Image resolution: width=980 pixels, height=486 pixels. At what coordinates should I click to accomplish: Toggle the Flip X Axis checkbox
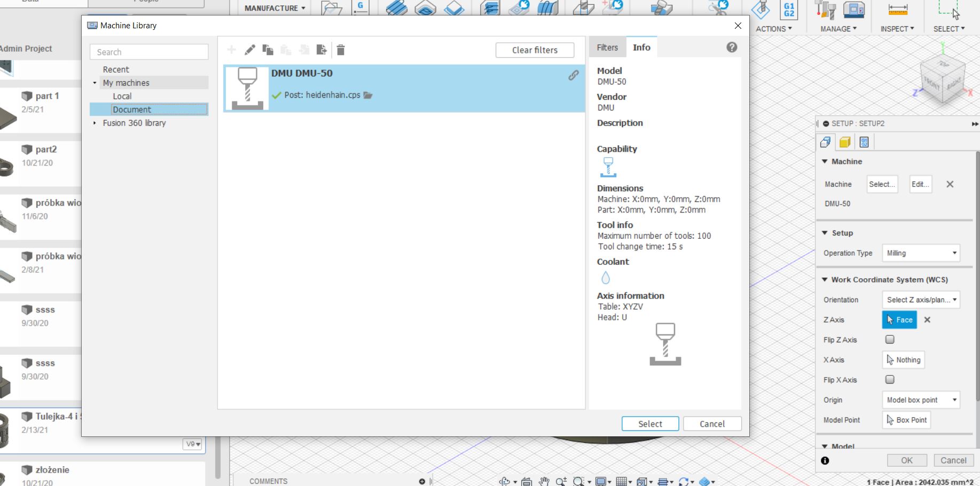(x=890, y=380)
